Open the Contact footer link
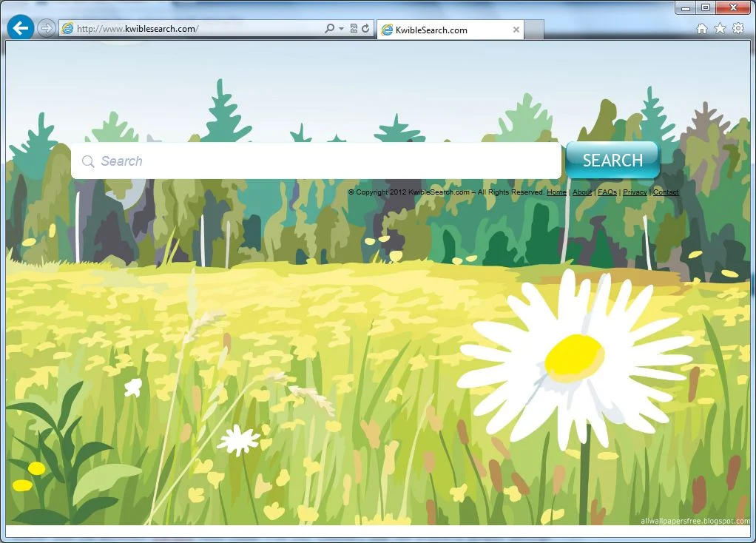 (666, 192)
